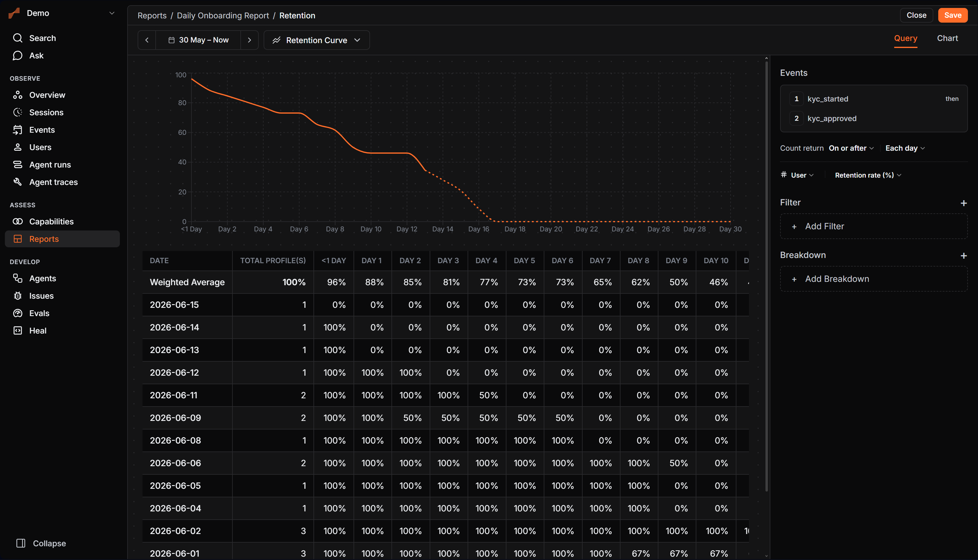
Task: Click Add Breakdown
Action: point(873,279)
